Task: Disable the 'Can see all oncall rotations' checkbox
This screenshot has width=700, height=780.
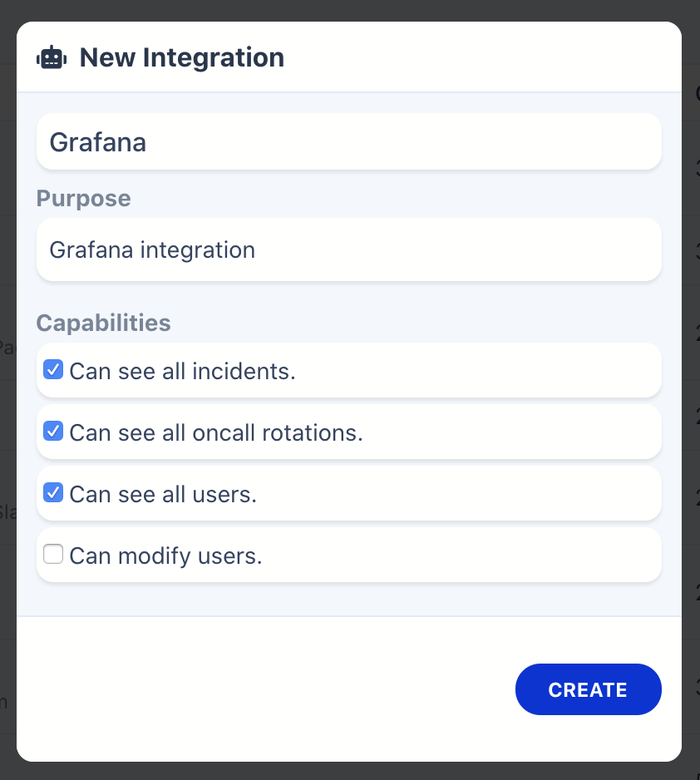Action: pos(53,432)
